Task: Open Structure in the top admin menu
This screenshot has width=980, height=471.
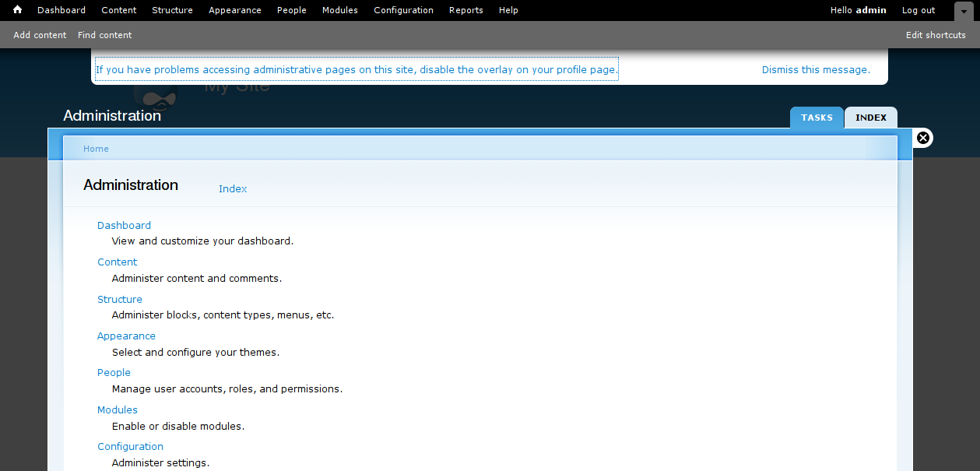Action: (172, 10)
